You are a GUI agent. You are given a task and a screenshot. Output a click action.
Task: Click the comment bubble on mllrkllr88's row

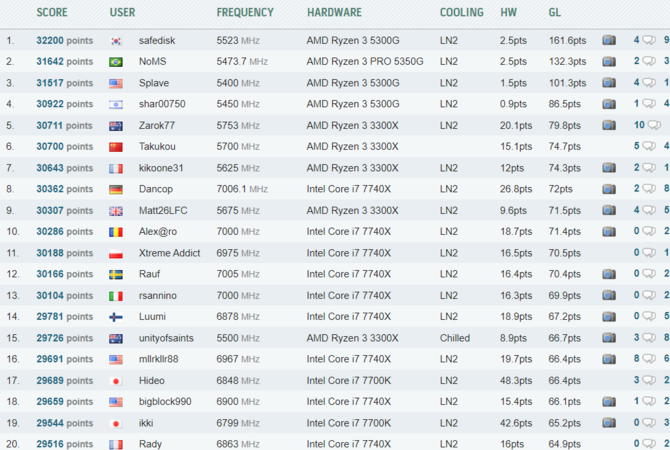point(649,359)
